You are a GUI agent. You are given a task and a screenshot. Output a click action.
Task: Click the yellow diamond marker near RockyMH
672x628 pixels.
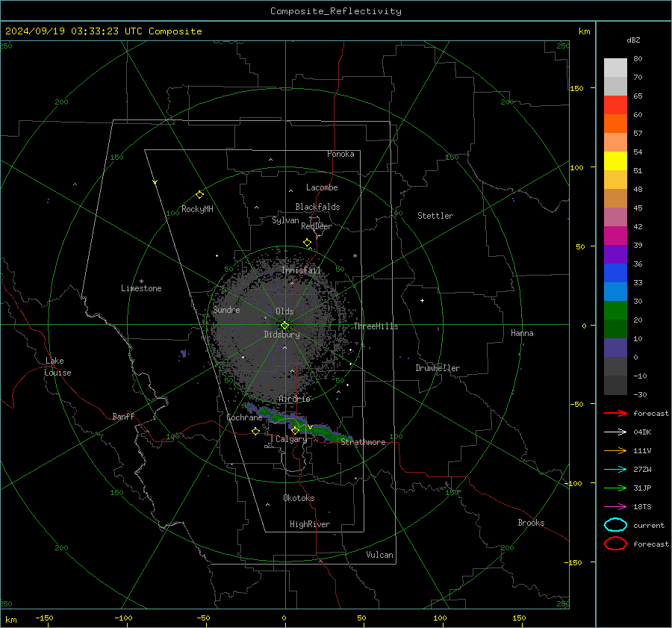199,195
